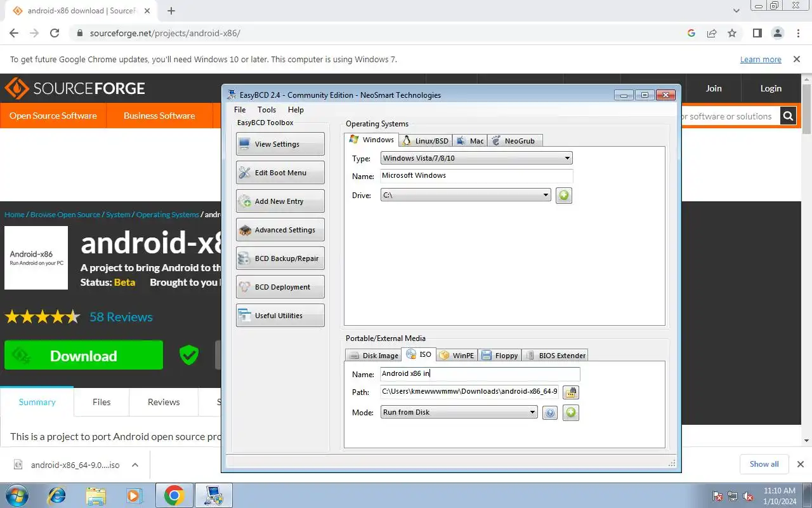This screenshot has height=508, width=812.
Task: Reload the SourceForge page
Action: tap(55, 33)
